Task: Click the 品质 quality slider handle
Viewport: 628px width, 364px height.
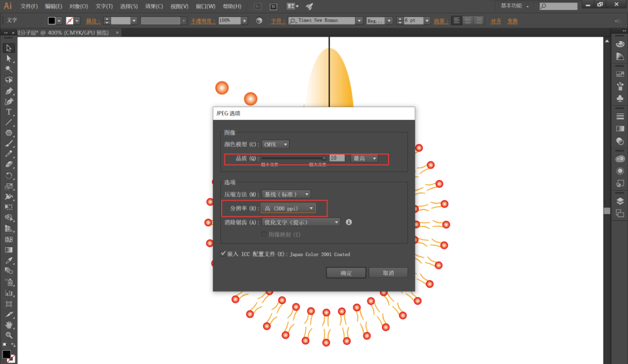Action: pyautogui.click(x=324, y=158)
